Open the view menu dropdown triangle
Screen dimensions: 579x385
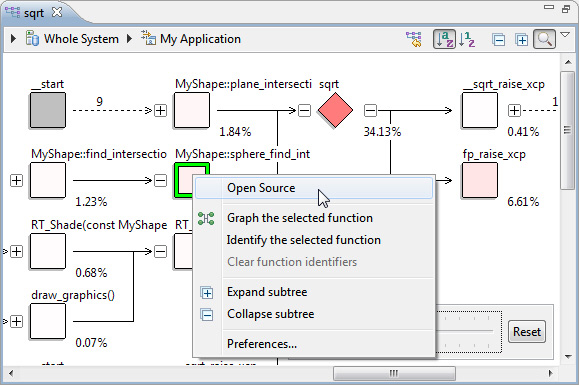click(565, 35)
